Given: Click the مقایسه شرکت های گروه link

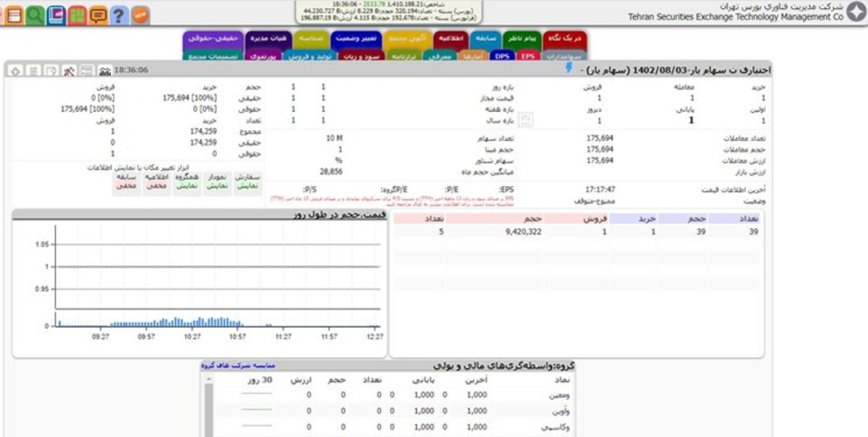Looking at the screenshot, I should click(238, 365).
